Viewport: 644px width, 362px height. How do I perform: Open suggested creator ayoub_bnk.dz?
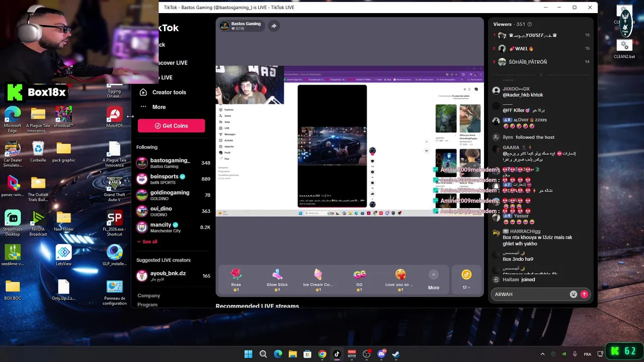(174, 276)
